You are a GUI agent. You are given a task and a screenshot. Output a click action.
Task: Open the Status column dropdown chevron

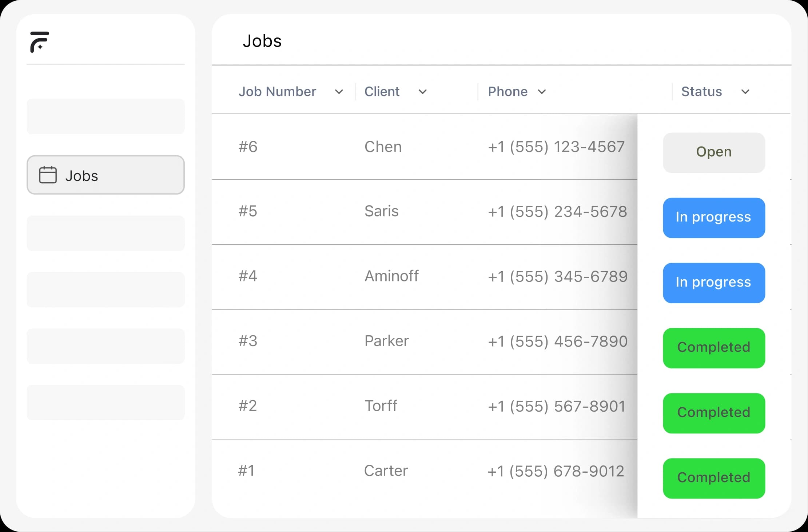[745, 92]
